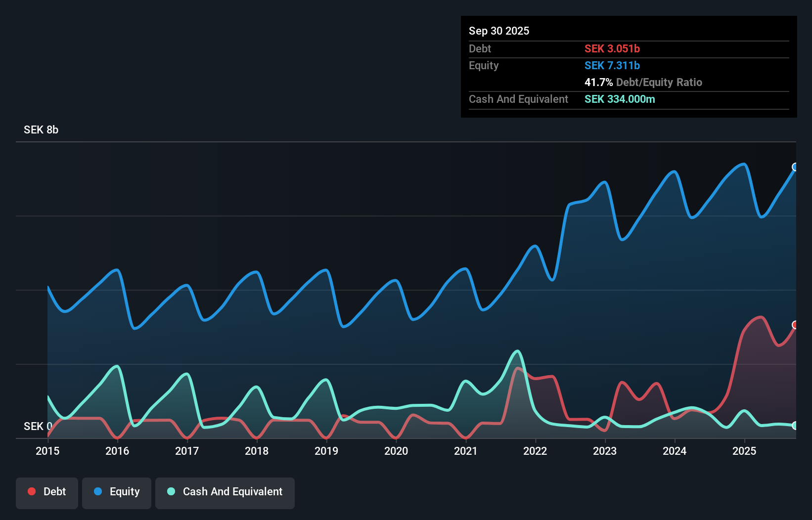Click the blue Equity legend dot
812x520 pixels.
pyautogui.click(x=97, y=491)
